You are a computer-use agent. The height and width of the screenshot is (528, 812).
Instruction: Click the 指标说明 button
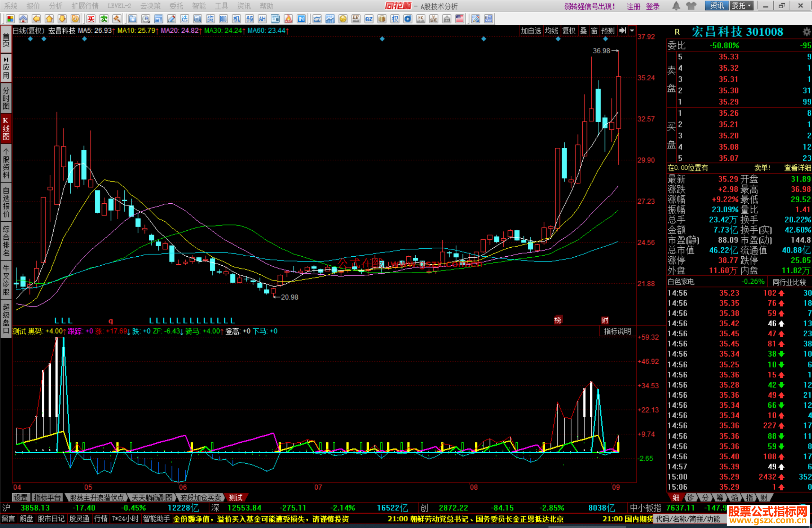click(617, 331)
